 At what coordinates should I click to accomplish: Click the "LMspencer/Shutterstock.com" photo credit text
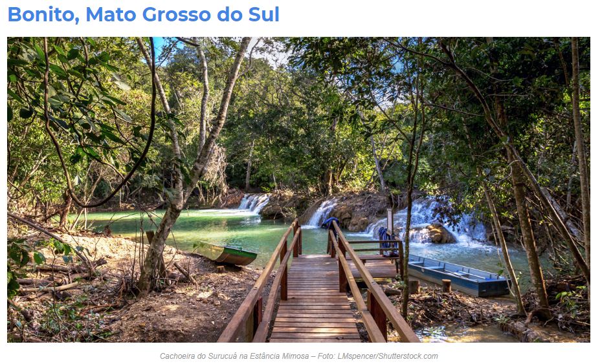387,356
